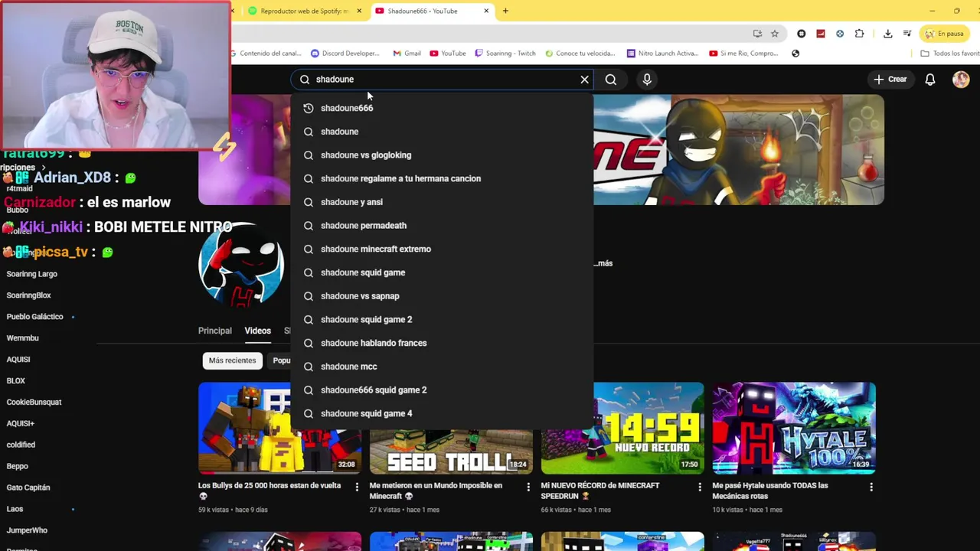980x551 pixels.
Task: Bookmark this page with the star icon
Action: coord(775,34)
